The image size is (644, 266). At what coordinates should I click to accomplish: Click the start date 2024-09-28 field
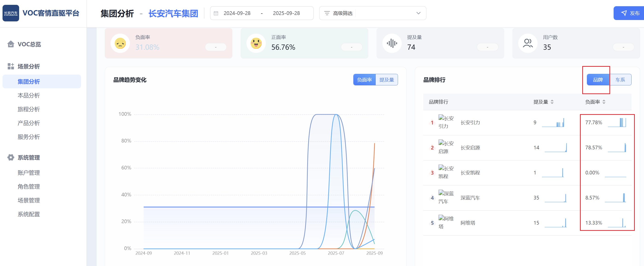237,13
